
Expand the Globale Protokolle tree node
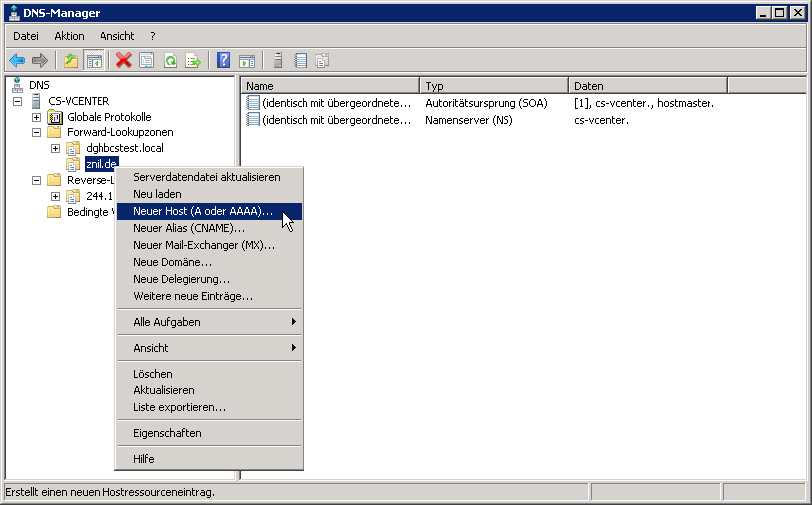[37, 117]
